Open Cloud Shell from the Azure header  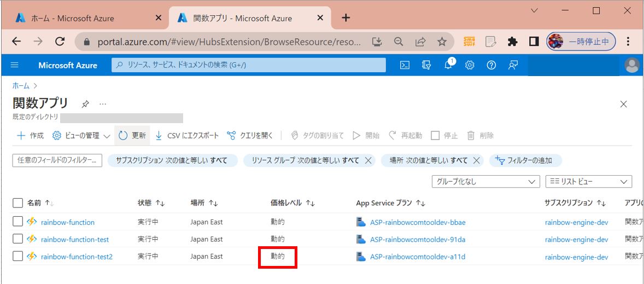pyautogui.click(x=405, y=65)
